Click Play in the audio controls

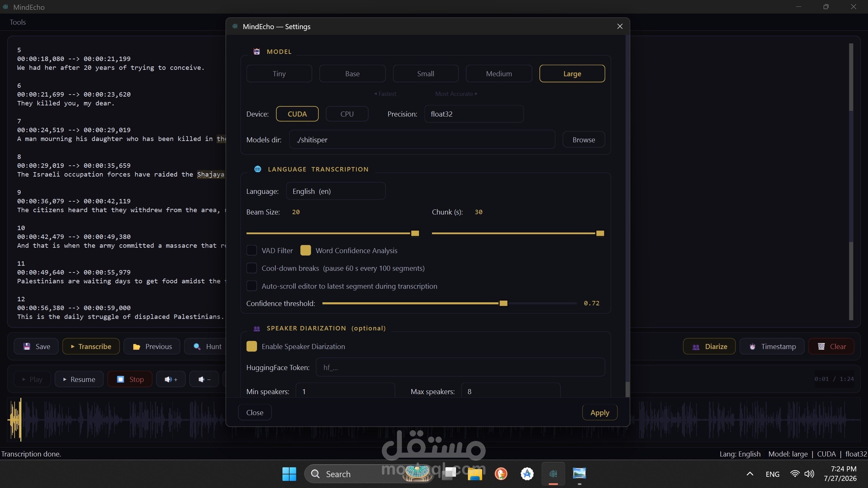tap(32, 379)
